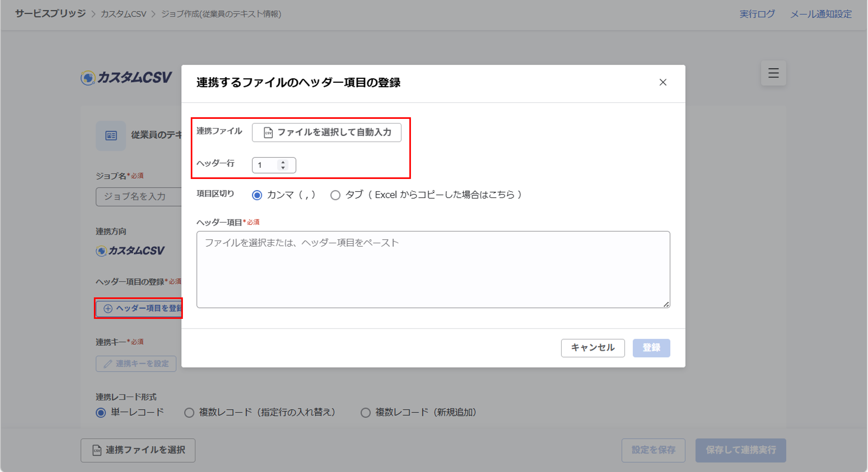Decrement ヘッダー行 using the down arrow
This screenshot has height=472, width=868.
[283, 168]
